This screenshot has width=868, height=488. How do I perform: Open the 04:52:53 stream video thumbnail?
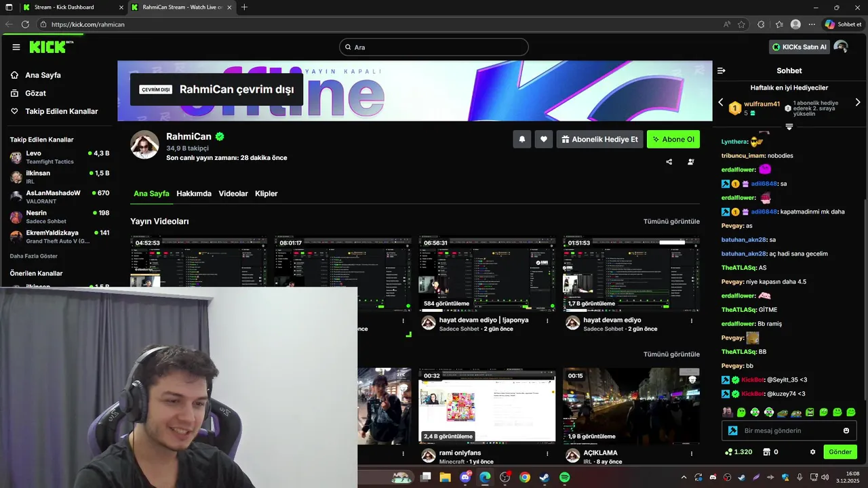click(x=199, y=262)
